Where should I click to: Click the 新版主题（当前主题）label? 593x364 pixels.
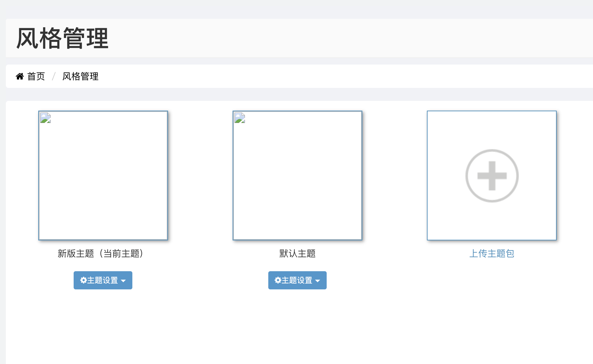point(101,253)
